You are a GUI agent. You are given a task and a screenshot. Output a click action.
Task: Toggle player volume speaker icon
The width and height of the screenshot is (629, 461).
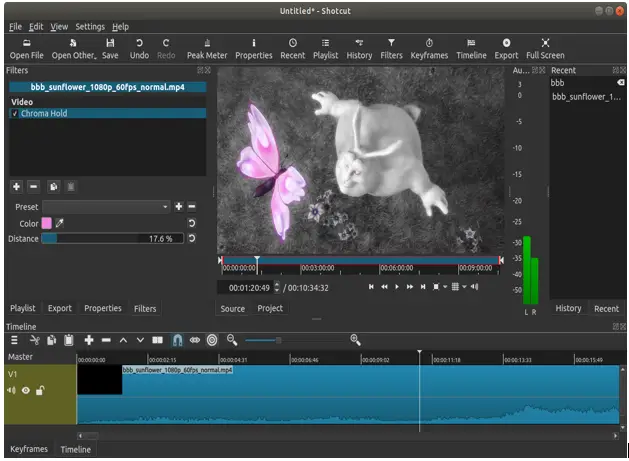pos(474,286)
